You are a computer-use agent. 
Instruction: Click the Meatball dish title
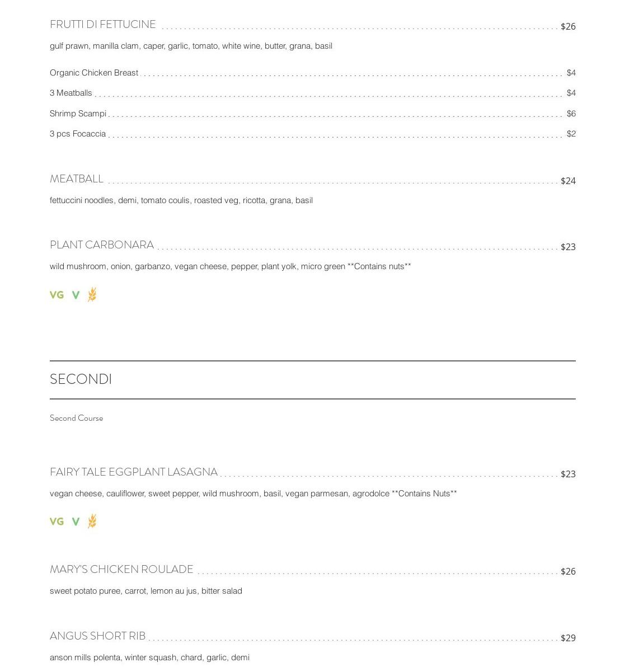click(77, 179)
